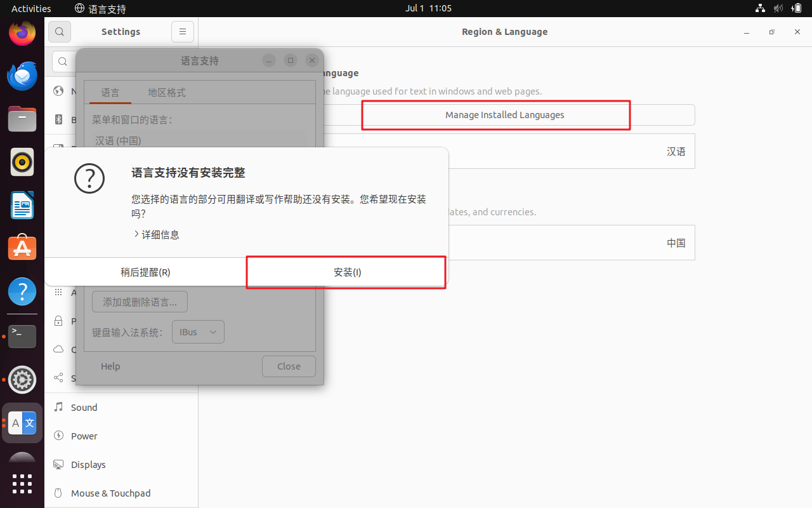The image size is (812, 508).
Task: Switch to the 地区格式 tab
Action: [x=166, y=93]
